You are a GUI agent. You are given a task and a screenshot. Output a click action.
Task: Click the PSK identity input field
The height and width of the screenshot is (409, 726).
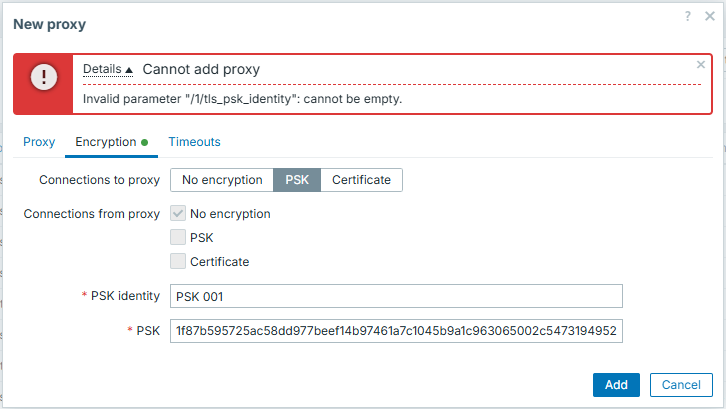[396, 296]
